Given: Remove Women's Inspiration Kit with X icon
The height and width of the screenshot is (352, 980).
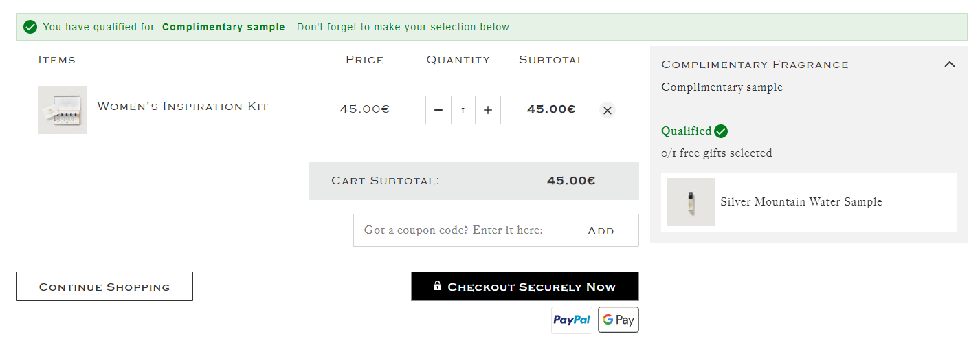Looking at the screenshot, I should 607,110.
